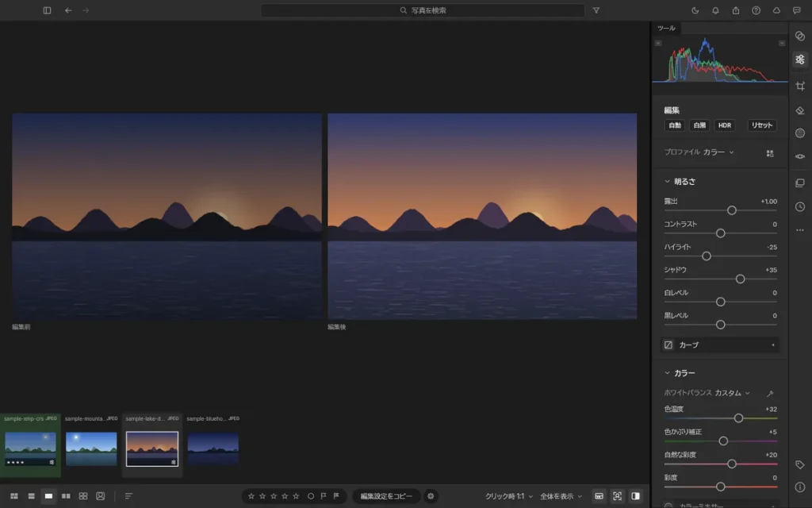Browse profiles grid icon
Viewport: 812px width, 508px height.
(769, 153)
